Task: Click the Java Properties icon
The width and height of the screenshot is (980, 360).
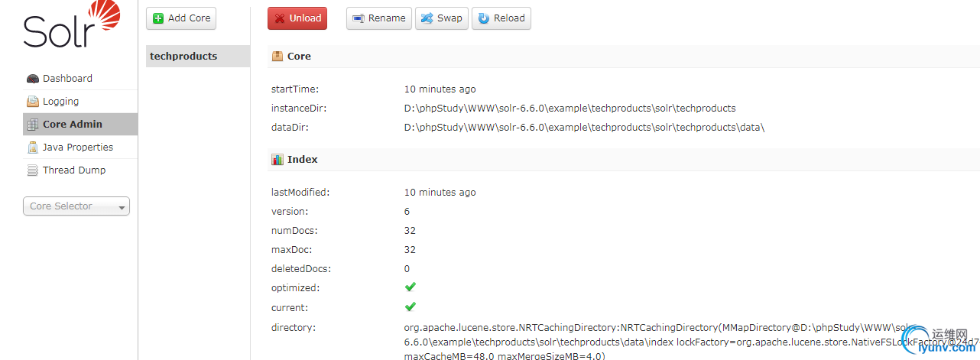Action: click(x=33, y=148)
